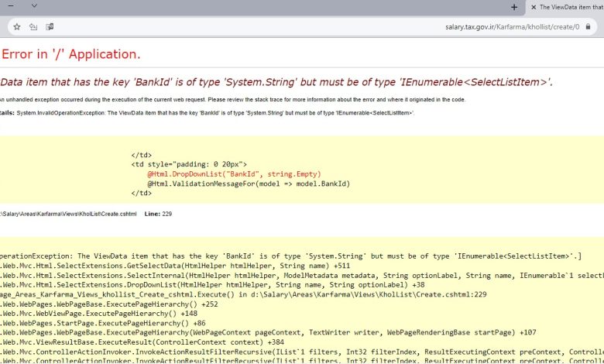This screenshot has height=364, width=604.
Task: Click the Create.cshtml source file path
Action: click(x=68, y=213)
